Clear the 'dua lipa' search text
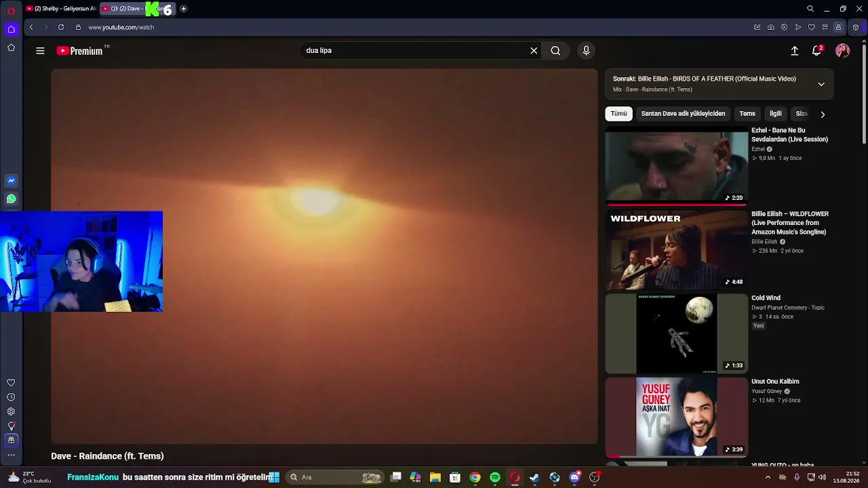 point(534,51)
